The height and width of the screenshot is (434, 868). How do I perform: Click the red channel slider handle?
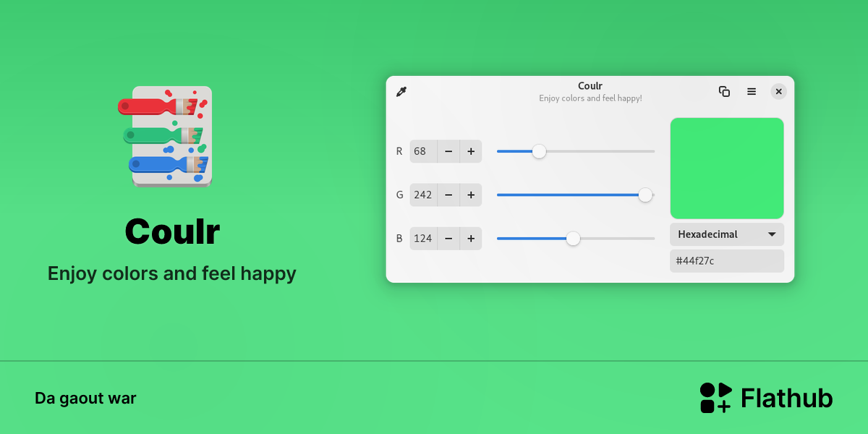539,151
